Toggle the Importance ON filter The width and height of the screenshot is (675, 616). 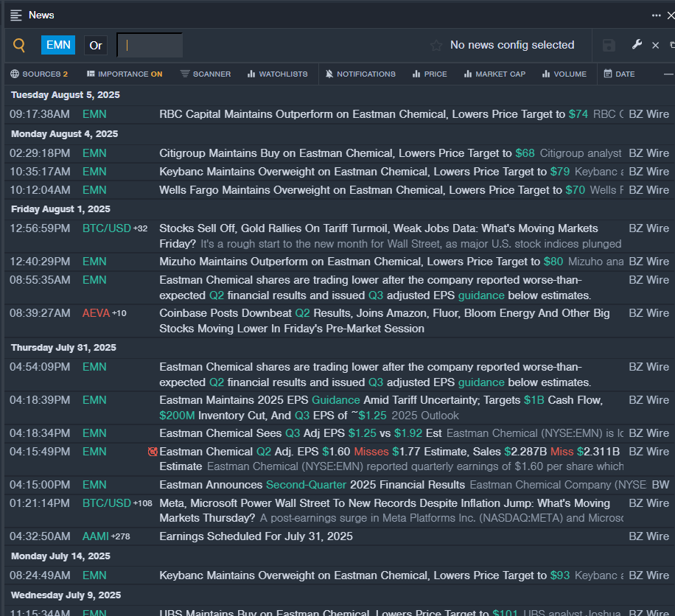tap(125, 74)
